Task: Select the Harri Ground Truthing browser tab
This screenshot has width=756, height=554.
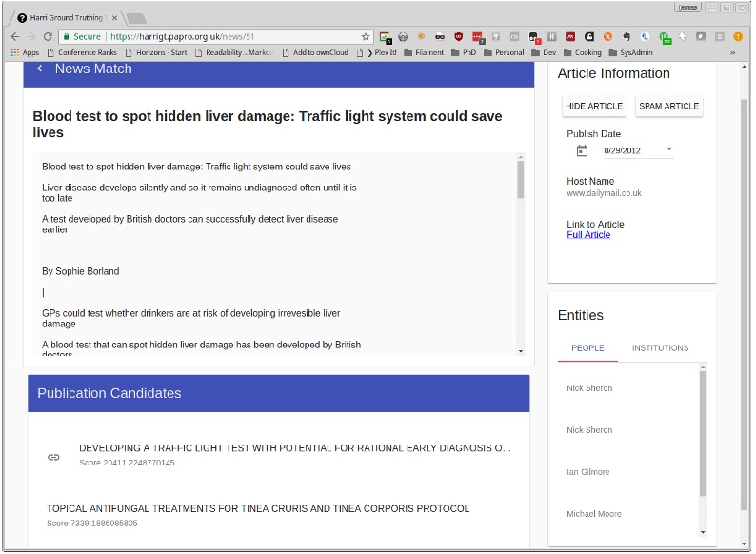Action: [66, 18]
